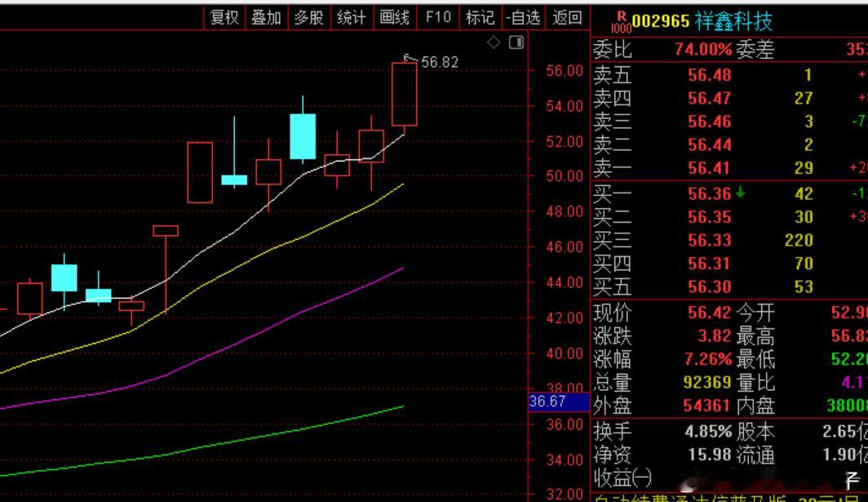
Task: Click the 现价 value 56.42
Action: point(710,313)
